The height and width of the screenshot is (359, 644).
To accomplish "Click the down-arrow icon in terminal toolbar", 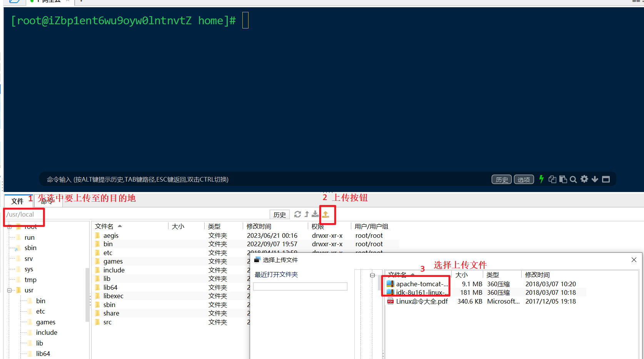I will [595, 179].
